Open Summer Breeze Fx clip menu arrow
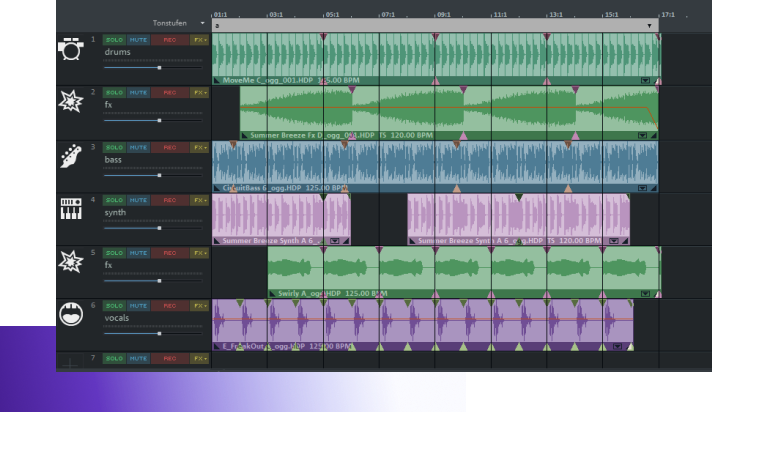 (642, 135)
